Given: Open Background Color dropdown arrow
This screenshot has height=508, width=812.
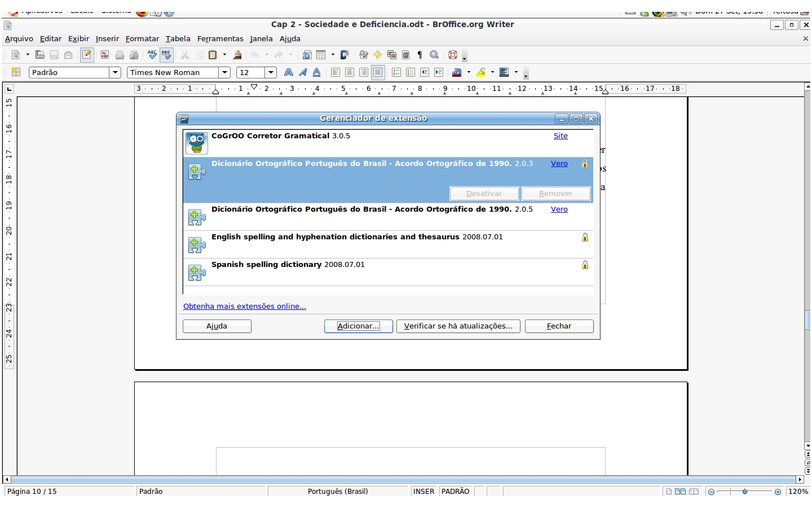Looking at the screenshot, I should (x=516, y=72).
